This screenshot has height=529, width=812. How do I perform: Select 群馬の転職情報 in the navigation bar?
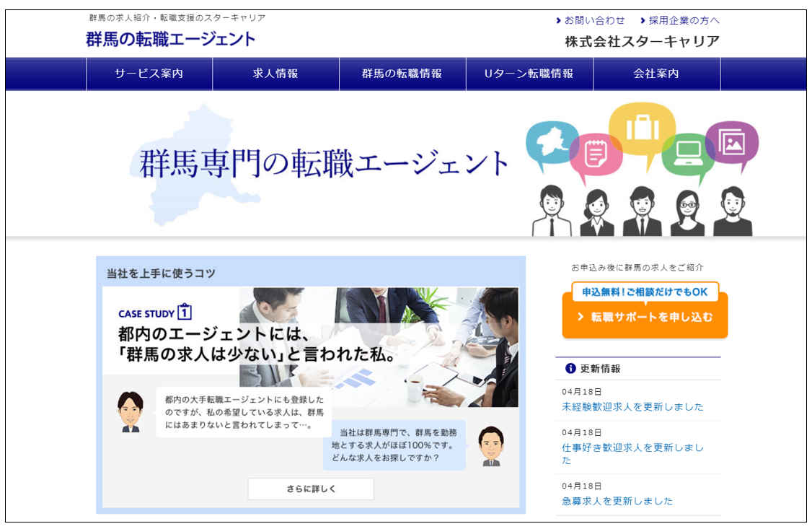coord(402,74)
